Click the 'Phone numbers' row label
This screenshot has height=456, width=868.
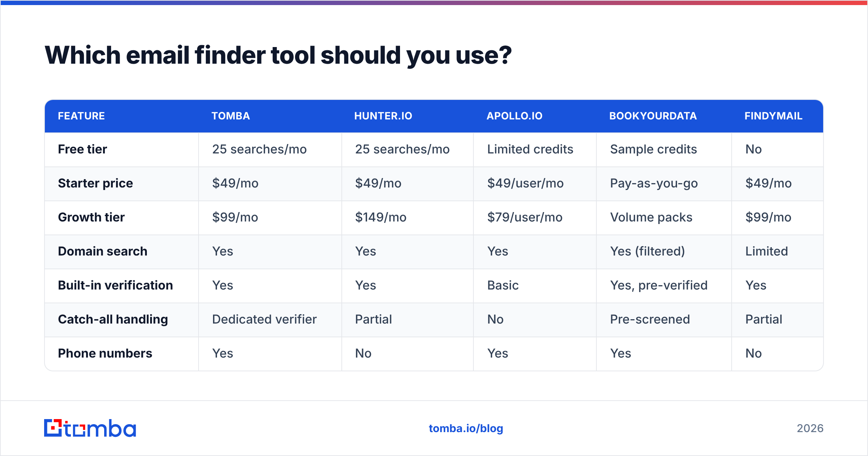[105, 353]
